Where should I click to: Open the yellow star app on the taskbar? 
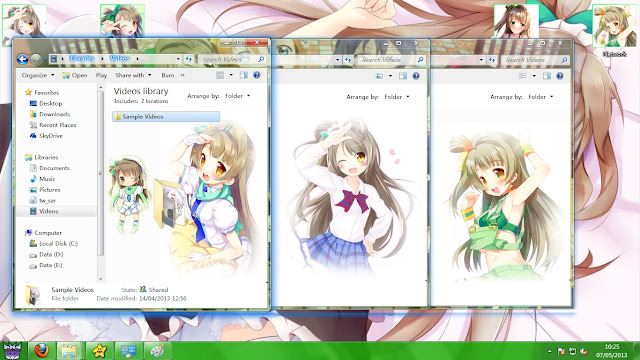coord(99,351)
